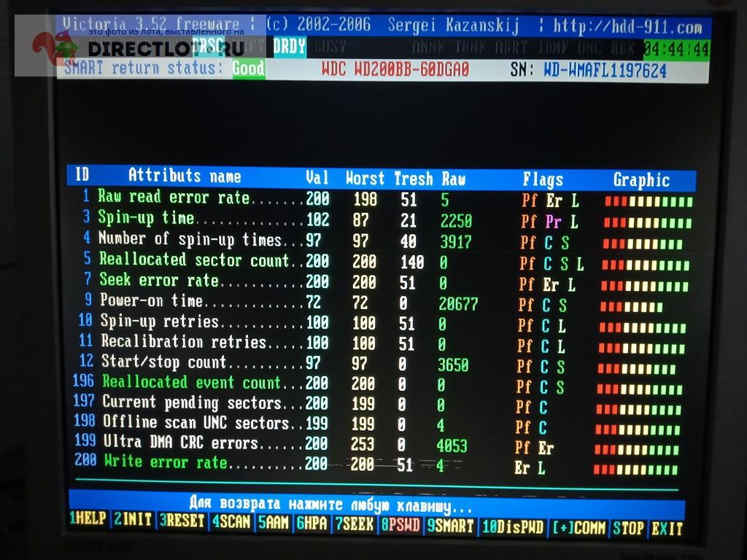Click raw value 3917
Image resolution: width=747 pixels, height=560 pixels.
(455, 242)
